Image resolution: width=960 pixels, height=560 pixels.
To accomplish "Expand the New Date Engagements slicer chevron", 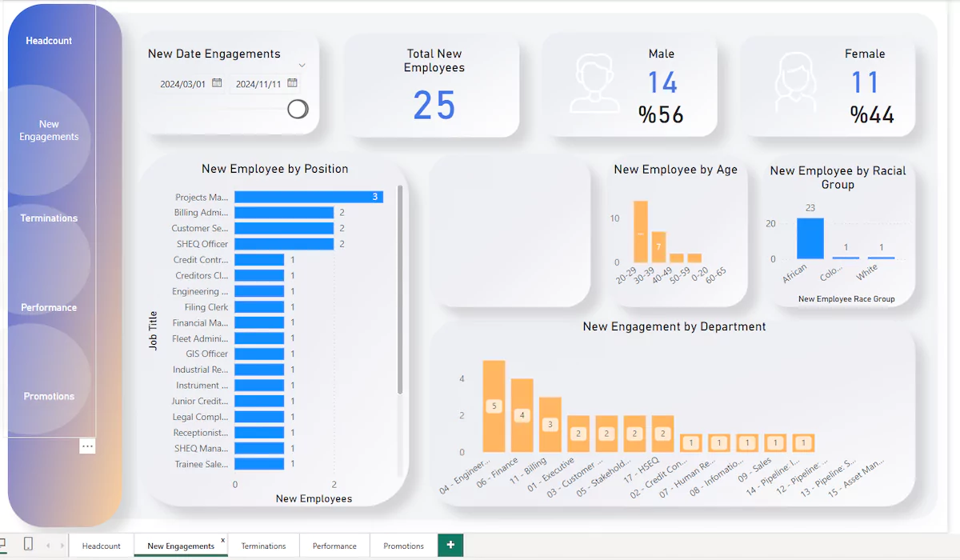I will 302,66.
